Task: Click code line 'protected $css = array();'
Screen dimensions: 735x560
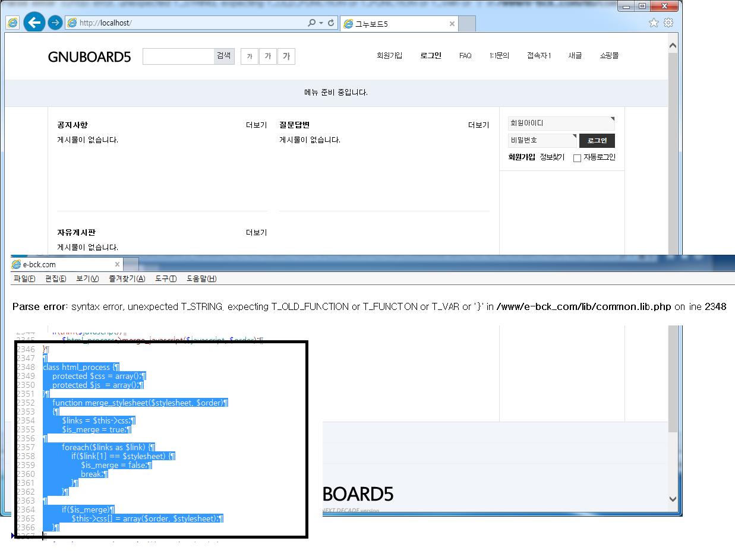Action: (x=99, y=376)
